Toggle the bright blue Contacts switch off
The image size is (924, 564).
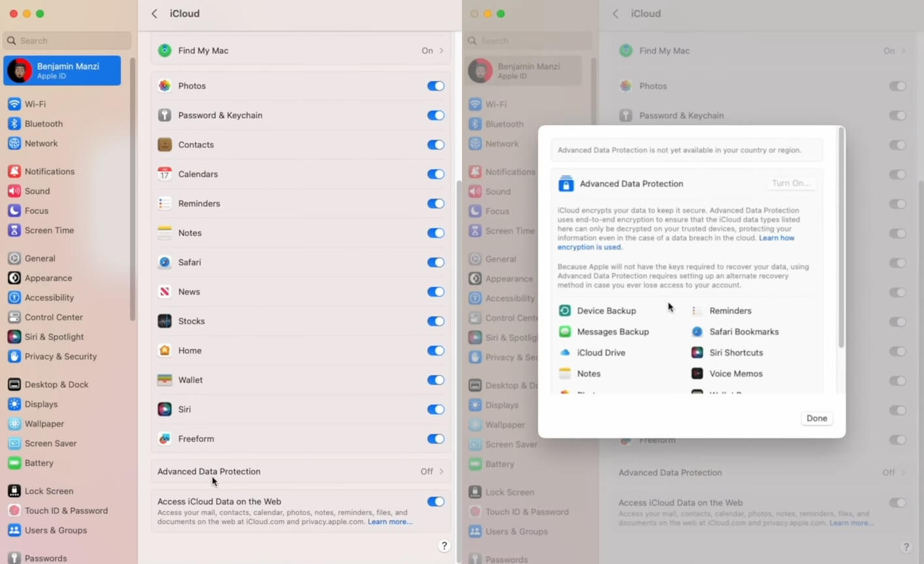point(435,145)
